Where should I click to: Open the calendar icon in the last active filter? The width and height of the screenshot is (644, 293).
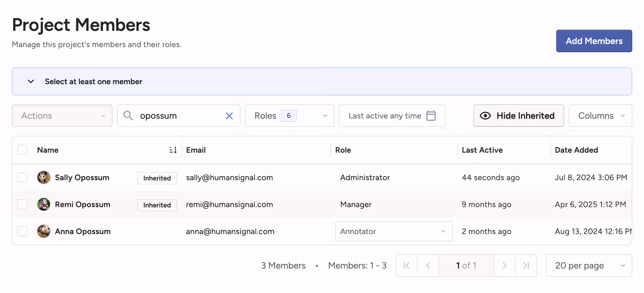[x=431, y=116]
